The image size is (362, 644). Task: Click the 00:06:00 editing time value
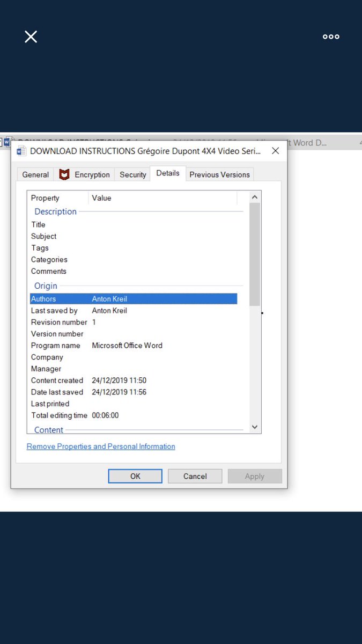pos(105,415)
